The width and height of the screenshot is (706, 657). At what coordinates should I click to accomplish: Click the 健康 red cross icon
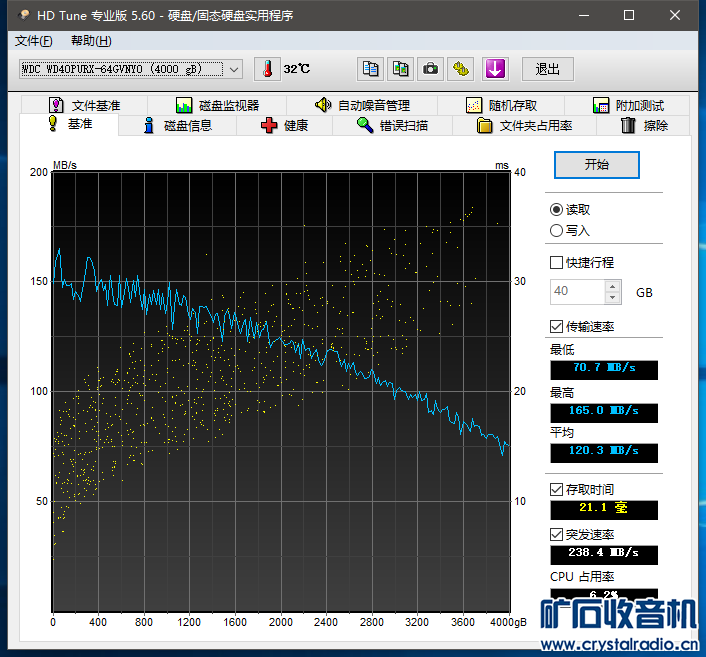(x=269, y=125)
